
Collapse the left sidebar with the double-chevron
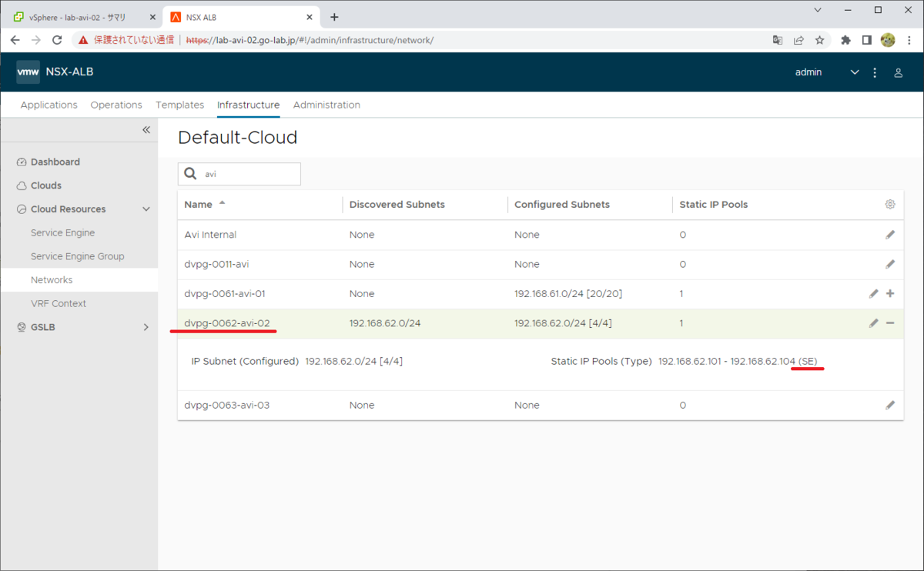(x=146, y=130)
